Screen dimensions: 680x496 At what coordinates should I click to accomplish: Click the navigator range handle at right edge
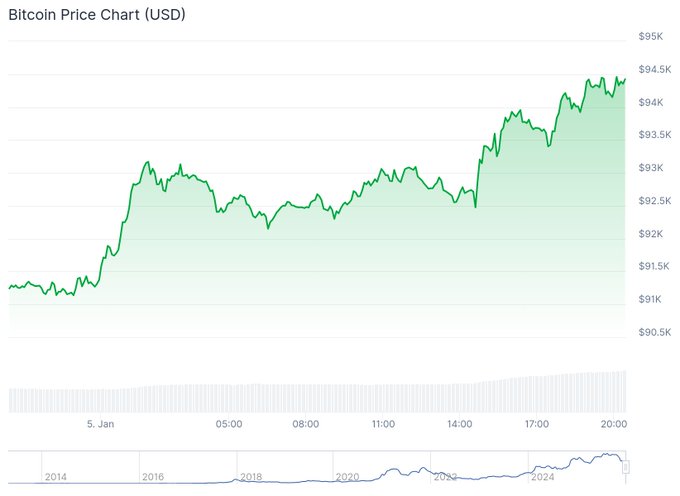tap(627, 466)
